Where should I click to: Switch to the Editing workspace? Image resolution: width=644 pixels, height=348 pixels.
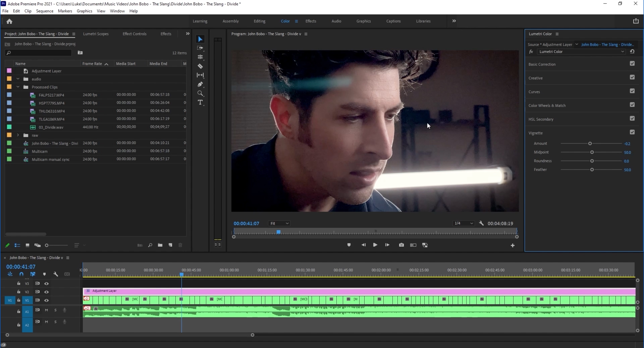tap(259, 21)
